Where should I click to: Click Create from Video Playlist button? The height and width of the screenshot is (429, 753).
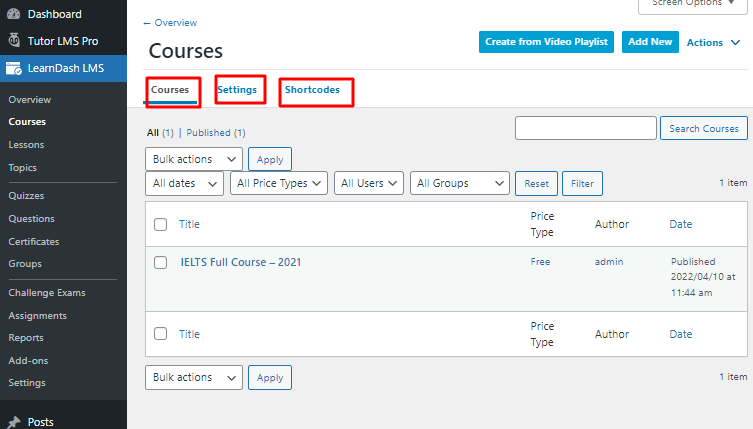[x=546, y=42]
